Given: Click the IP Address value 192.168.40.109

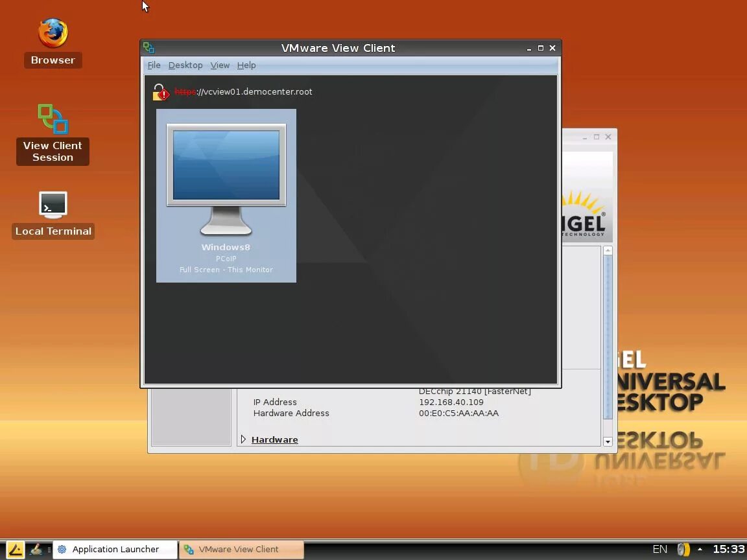Looking at the screenshot, I should click(451, 402).
